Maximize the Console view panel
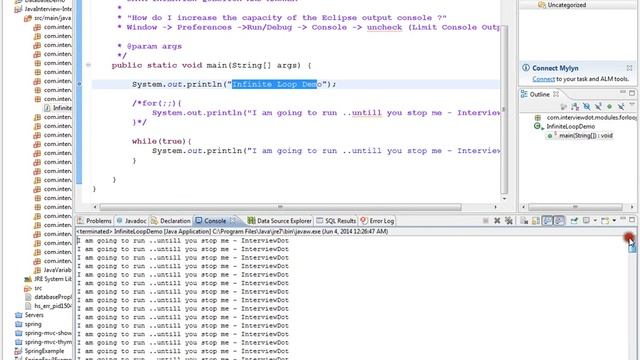The width and height of the screenshot is (640, 360). point(632,220)
